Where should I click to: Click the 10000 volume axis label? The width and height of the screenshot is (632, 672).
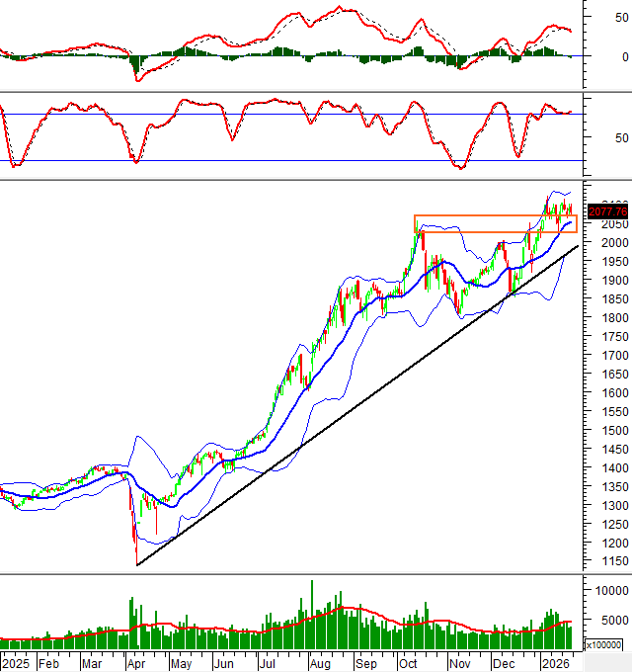[x=606, y=590]
